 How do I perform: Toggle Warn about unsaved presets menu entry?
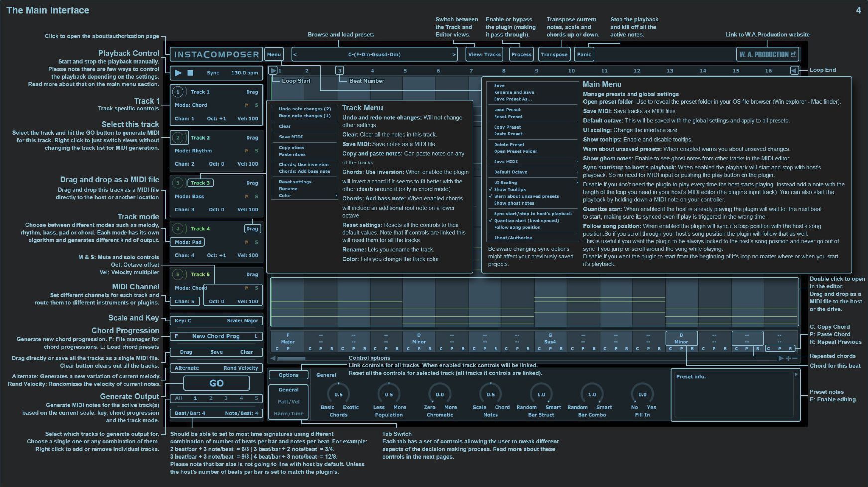[526, 196]
